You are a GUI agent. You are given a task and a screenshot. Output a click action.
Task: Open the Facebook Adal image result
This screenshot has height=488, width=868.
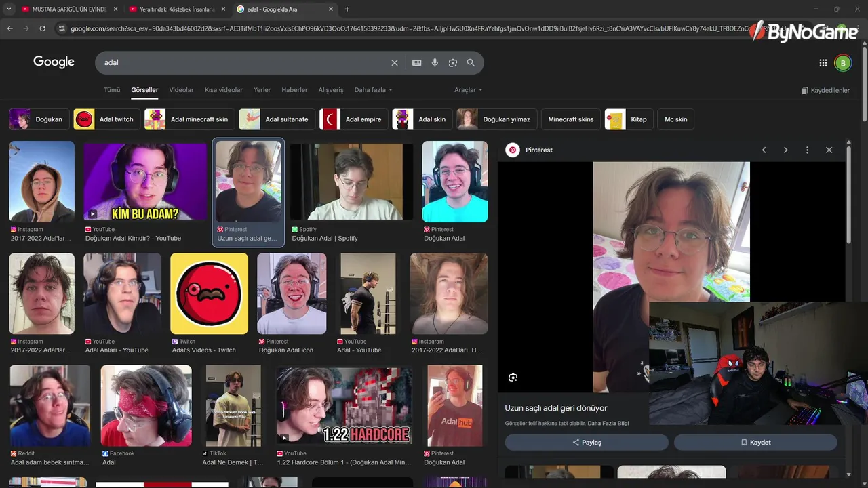pos(146,405)
